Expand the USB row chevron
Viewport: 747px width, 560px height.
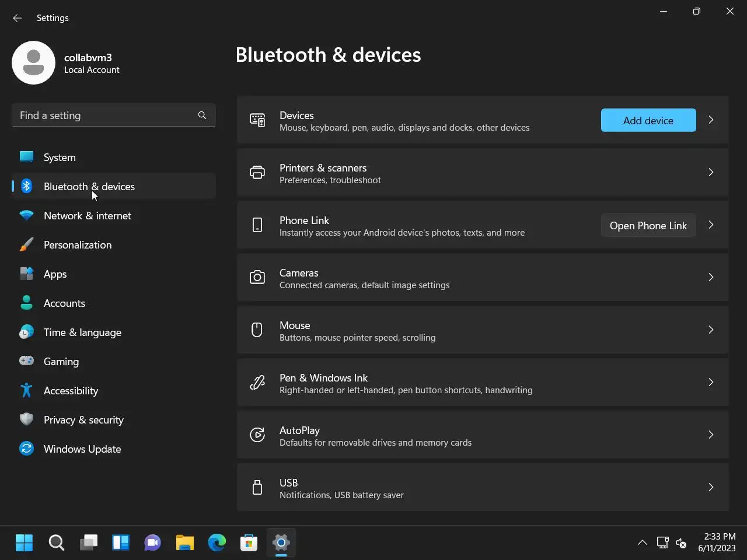[711, 487]
